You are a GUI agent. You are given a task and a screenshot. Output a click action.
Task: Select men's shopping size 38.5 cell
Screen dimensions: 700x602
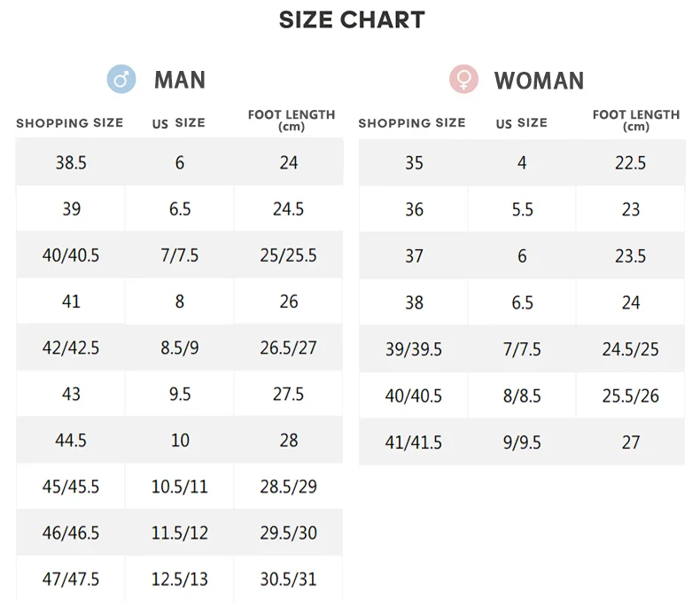[x=71, y=163]
